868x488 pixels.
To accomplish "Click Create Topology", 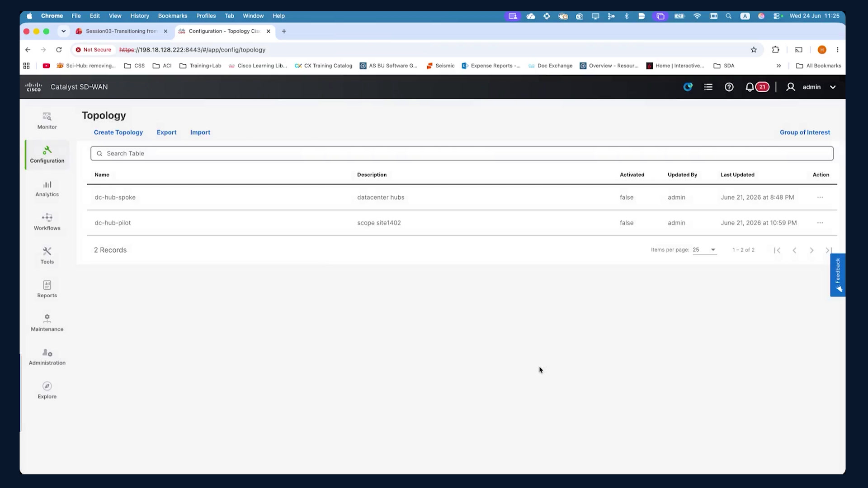I will click(118, 132).
